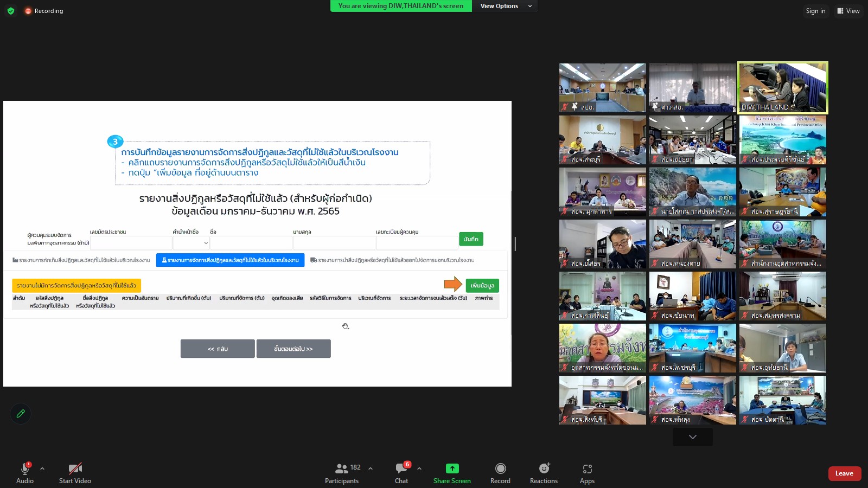Open the View Options dropdown
Image resolution: width=868 pixels, height=488 pixels.
(505, 6)
